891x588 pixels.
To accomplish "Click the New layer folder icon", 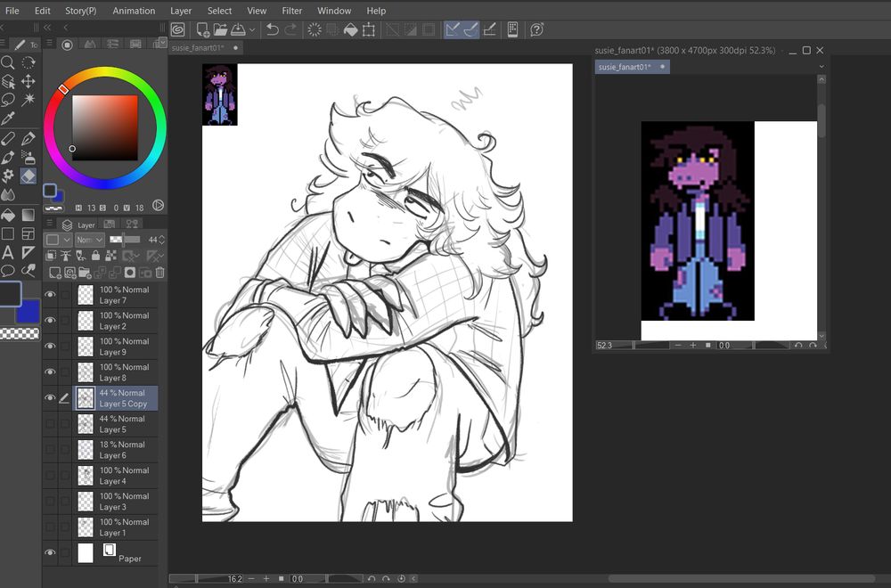I will click(85, 273).
